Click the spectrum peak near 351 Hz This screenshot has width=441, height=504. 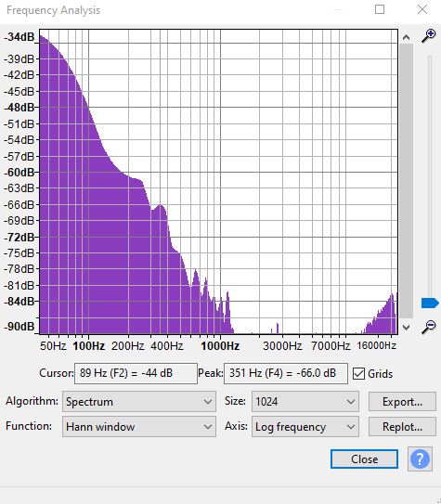161,206
